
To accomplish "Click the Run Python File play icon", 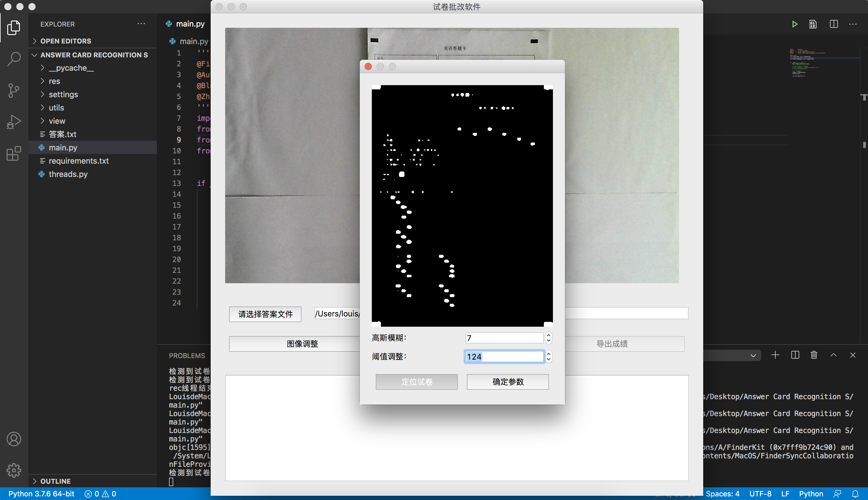I will tap(795, 24).
